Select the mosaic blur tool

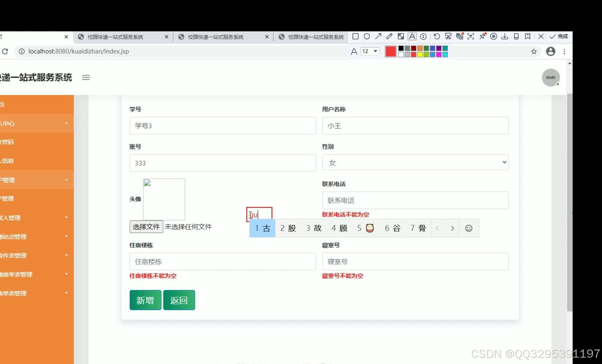click(x=401, y=36)
